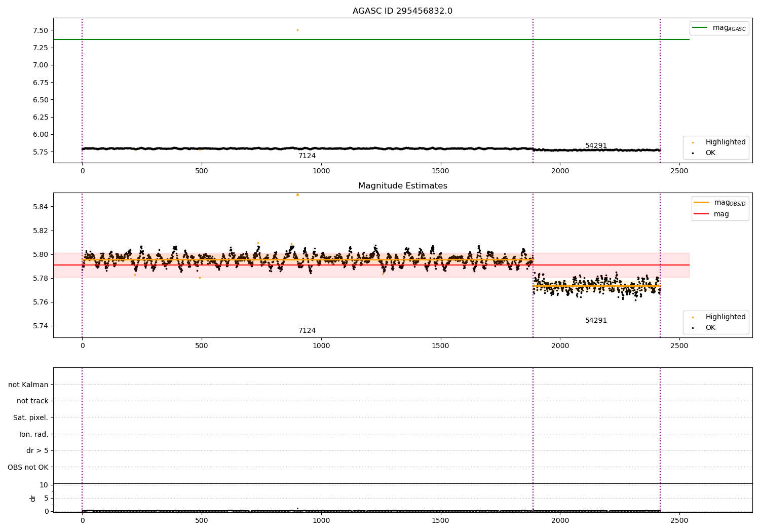Click the 'not Kalman' axis label
Screen dimensions: 760x532
click(28, 385)
